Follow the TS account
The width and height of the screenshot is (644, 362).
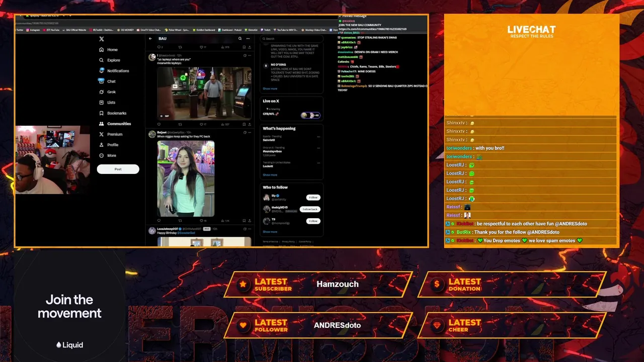tap(313, 221)
